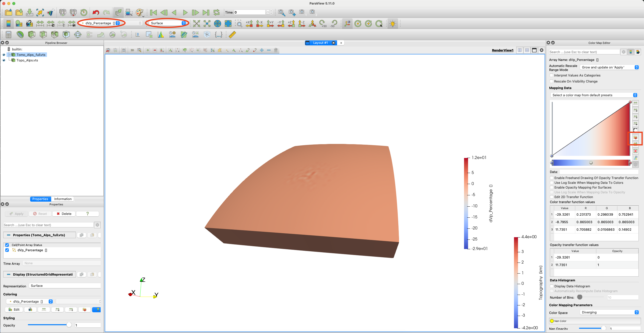The image size is (644, 333).
Task: Set view direction to -Z
Action: (301, 23)
